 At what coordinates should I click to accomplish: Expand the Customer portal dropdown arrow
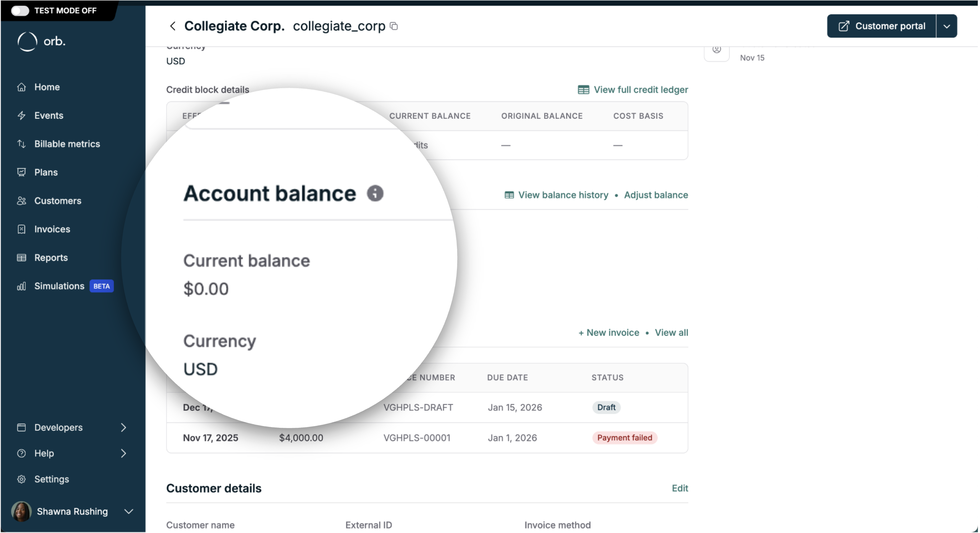[947, 26]
